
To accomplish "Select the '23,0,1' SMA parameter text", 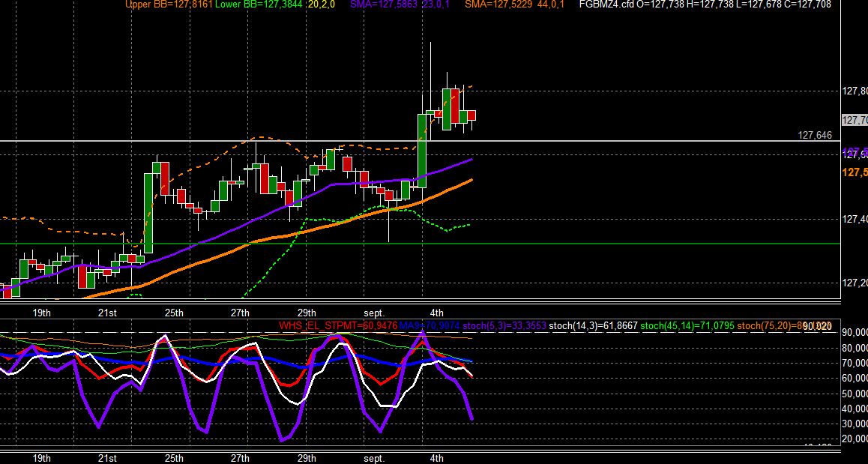I will [436, 4].
